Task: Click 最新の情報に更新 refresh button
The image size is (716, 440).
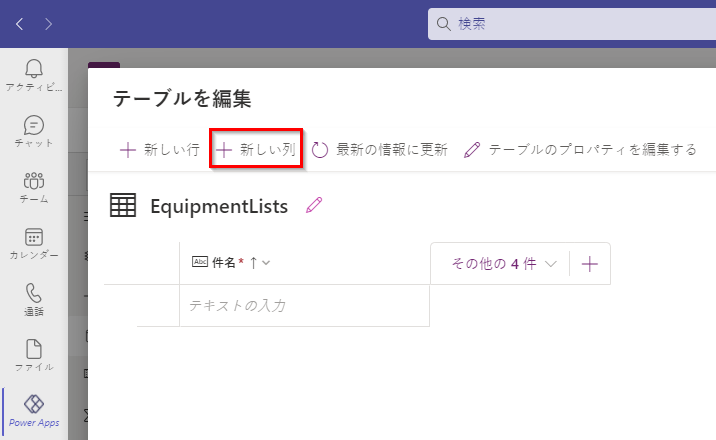Action: click(380, 150)
